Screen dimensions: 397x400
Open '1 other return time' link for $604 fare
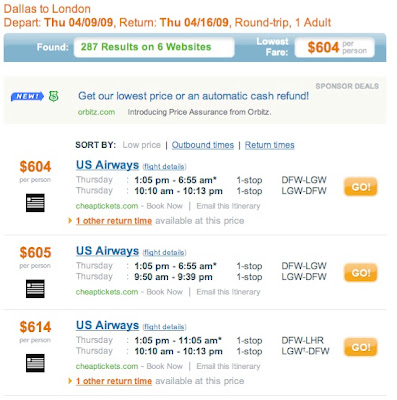pyautogui.click(x=114, y=221)
